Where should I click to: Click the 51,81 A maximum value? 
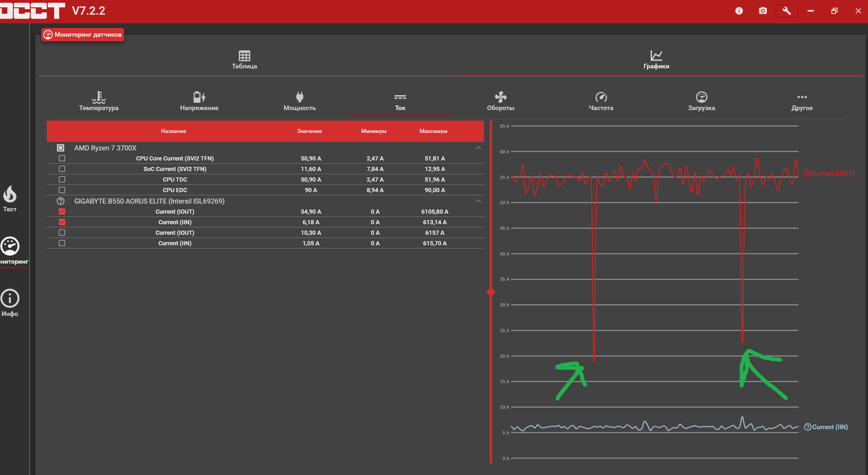[434, 159]
